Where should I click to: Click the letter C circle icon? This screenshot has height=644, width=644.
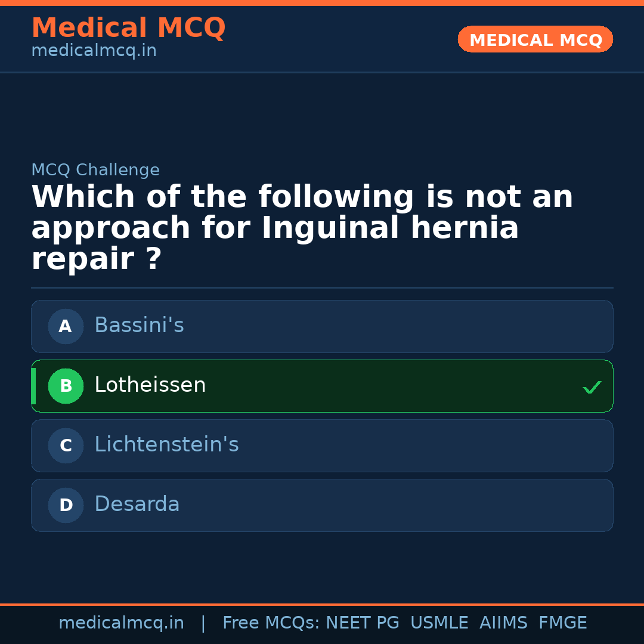66,445
